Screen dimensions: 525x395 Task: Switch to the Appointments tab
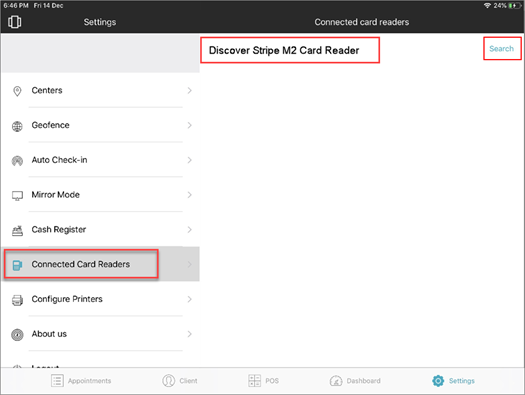coord(81,381)
